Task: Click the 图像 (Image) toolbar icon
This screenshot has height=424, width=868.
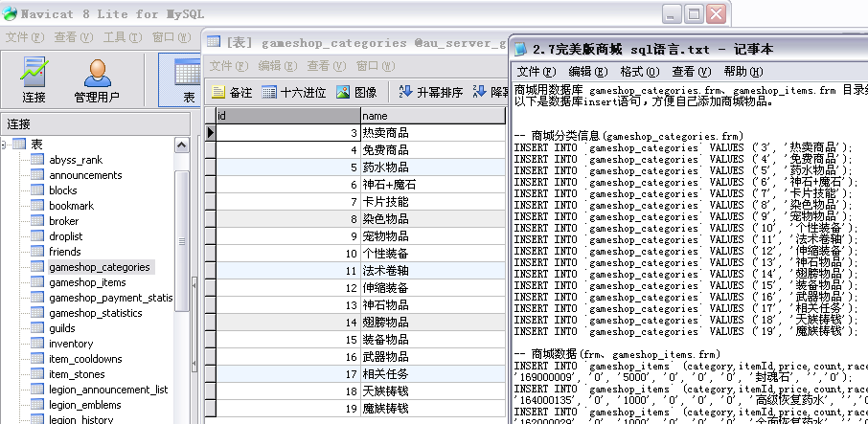Action: tap(356, 93)
